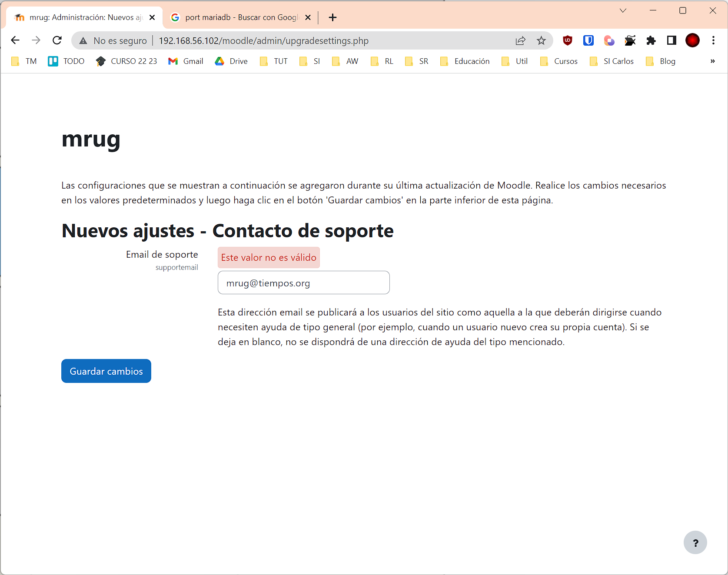Viewport: 728px width, 575px height.
Task: Close the port mariadb tab
Action: (308, 17)
